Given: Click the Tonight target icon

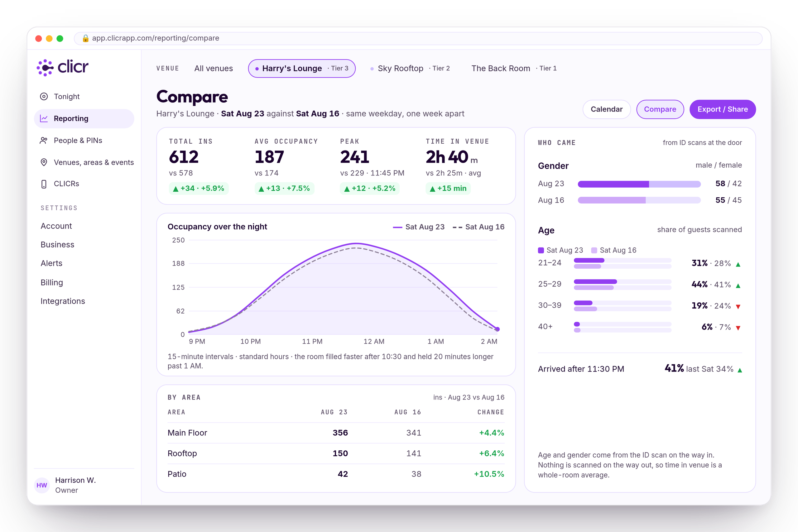Looking at the screenshot, I should (x=44, y=97).
